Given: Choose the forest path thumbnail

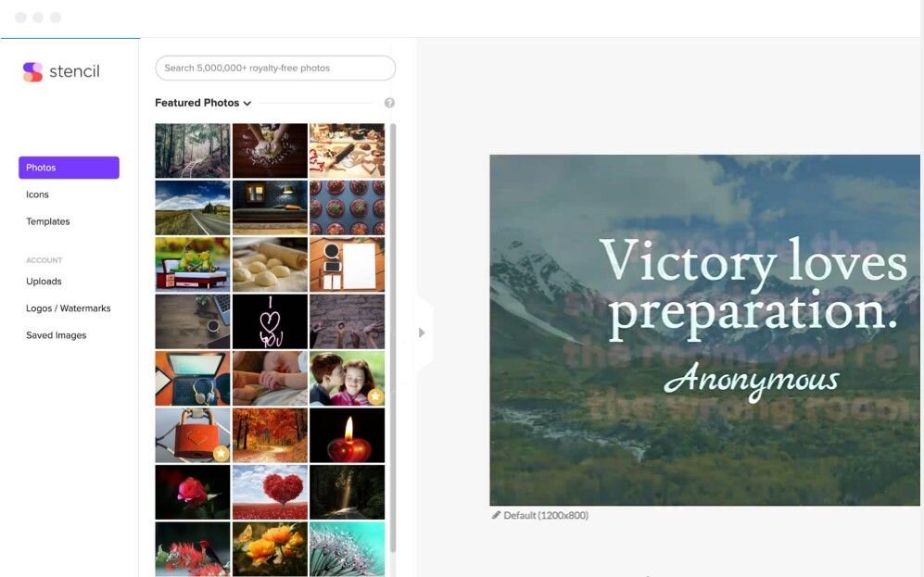Looking at the screenshot, I should pyautogui.click(x=193, y=151).
